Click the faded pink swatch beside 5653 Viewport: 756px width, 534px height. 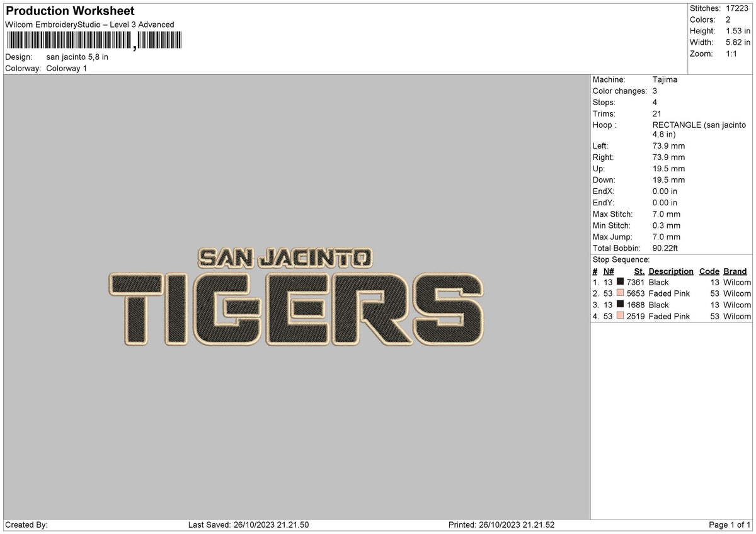click(x=620, y=293)
